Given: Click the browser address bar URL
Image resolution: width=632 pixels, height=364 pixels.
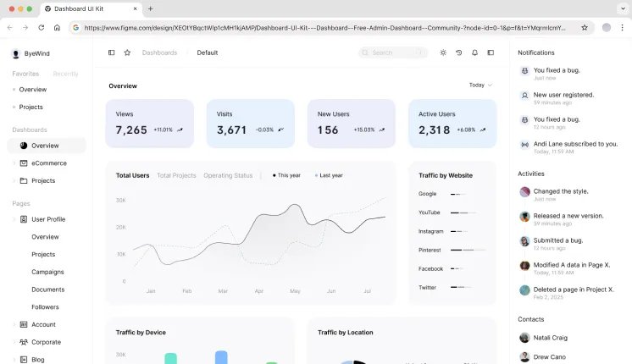Looking at the screenshot, I should [x=324, y=28].
